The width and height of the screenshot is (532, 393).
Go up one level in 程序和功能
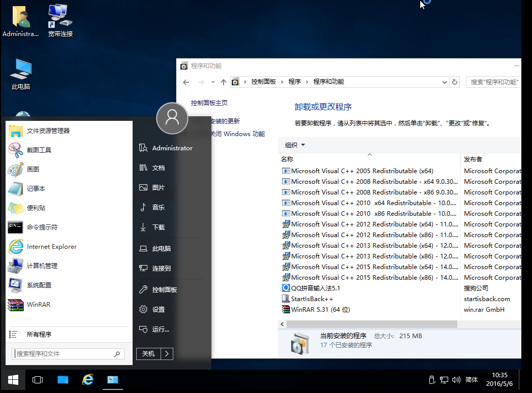point(223,82)
